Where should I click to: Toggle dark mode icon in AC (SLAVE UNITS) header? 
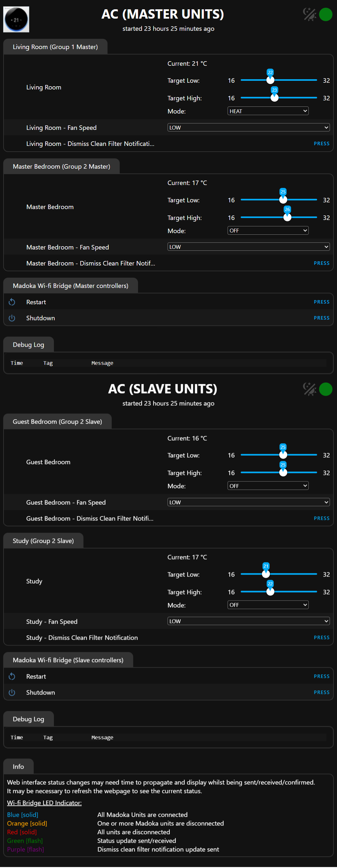pos(309,389)
